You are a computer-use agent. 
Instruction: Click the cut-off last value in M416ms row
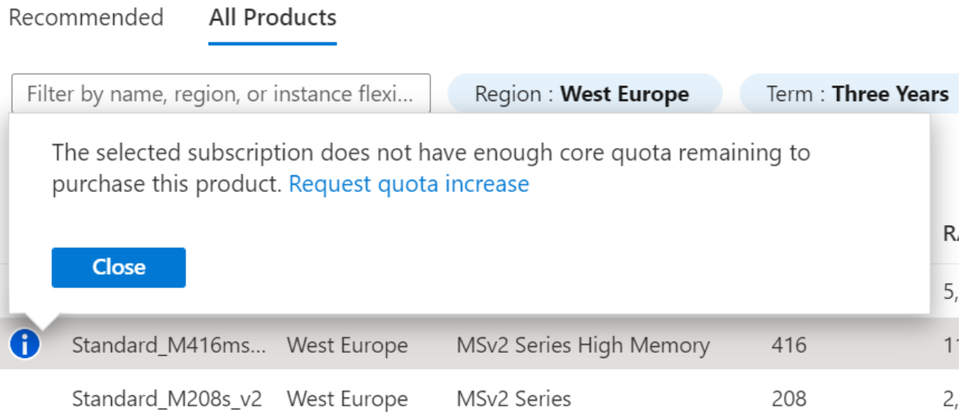click(x=951, y=346)
